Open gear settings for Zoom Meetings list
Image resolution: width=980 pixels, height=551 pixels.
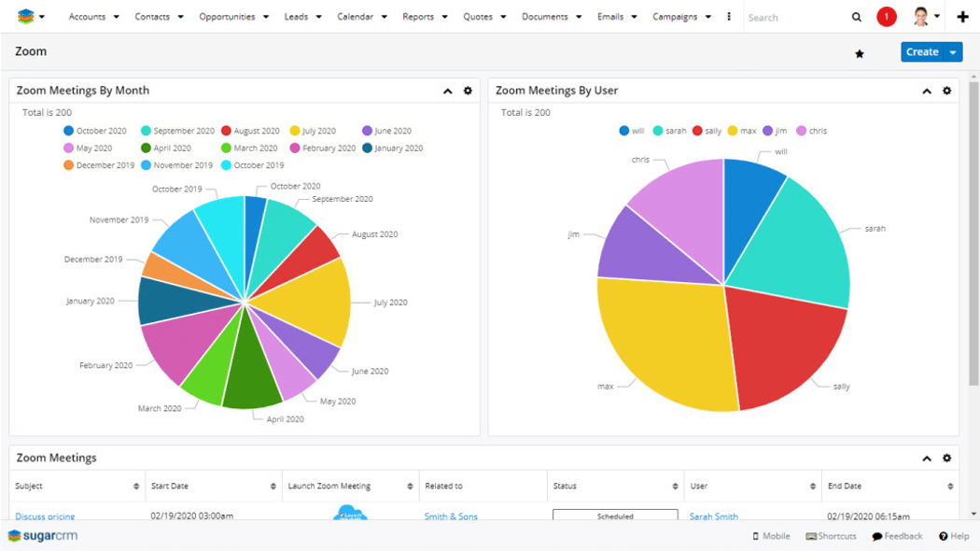pyautogui.click(x=947, y=458)
